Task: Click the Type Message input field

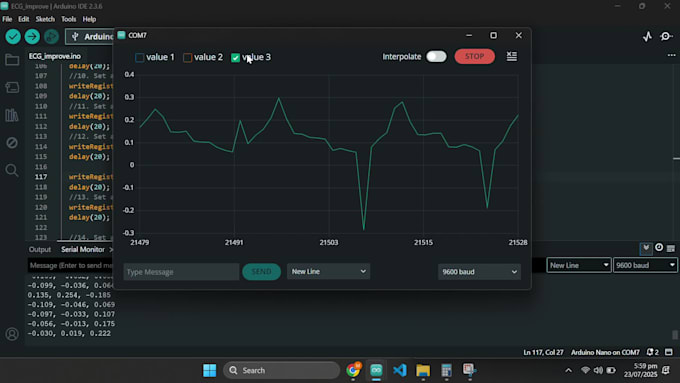Action: (181, 272)
